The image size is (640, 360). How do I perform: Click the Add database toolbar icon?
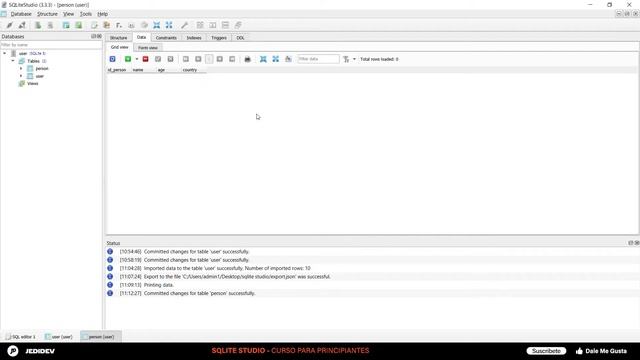point(38,25)
